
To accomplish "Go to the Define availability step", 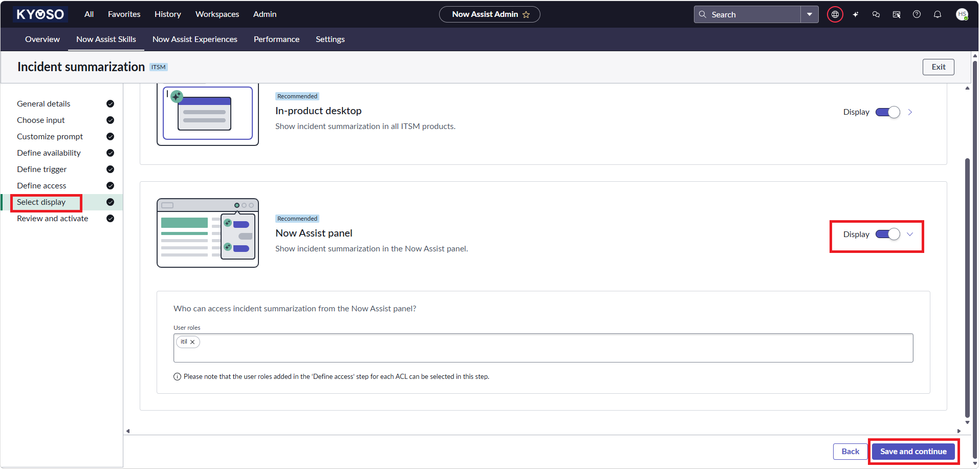I will (x=49, y=153).
